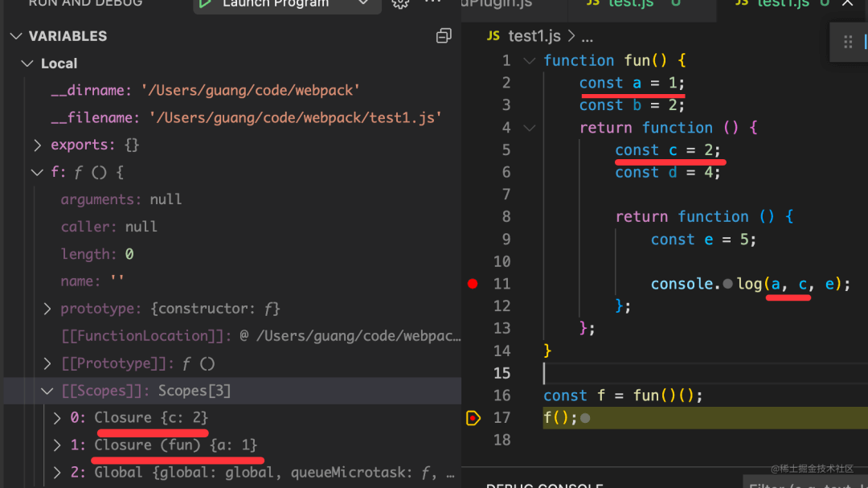Expand scope 2 Global
The width and height of the screenshot is (868, 488).
click(x=57, y=473)
